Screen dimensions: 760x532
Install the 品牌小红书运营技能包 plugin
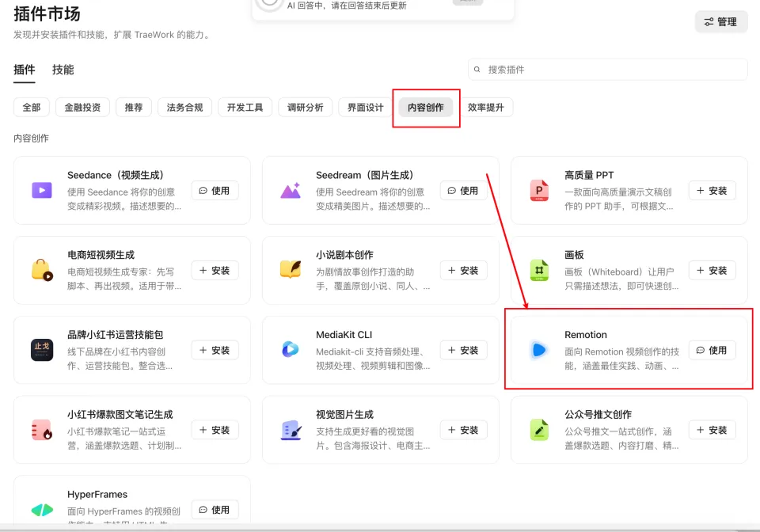pos(215,350)
